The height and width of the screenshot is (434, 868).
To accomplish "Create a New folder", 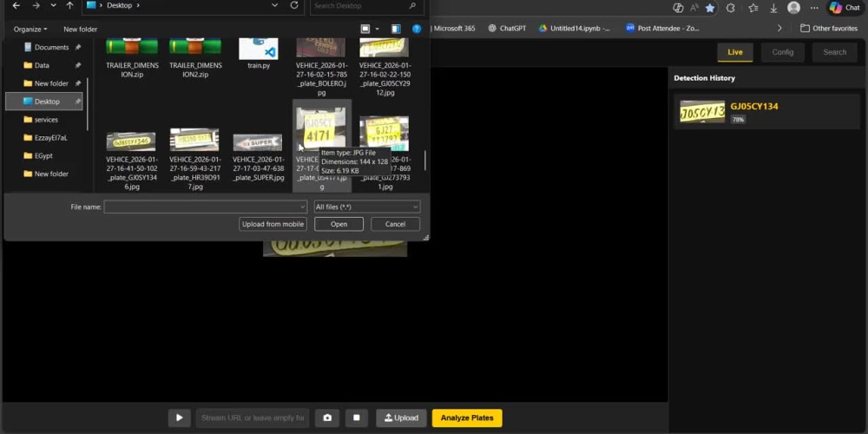I will 80,30.
